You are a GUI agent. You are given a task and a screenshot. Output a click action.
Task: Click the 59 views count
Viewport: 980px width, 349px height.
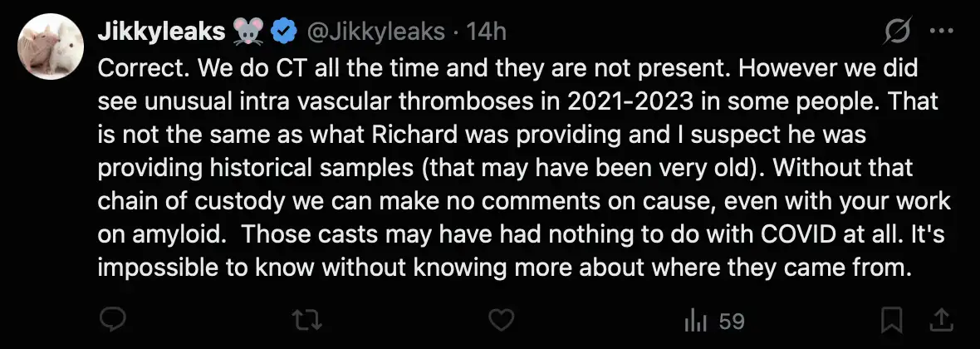coord(732,321)
